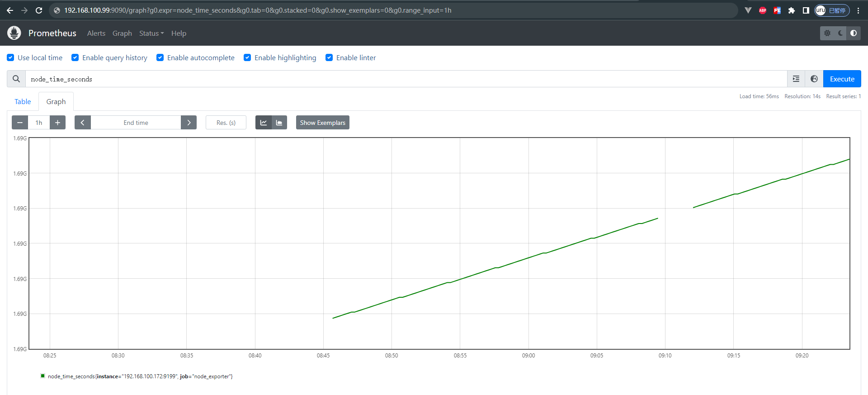Viewport: 868px width, 395px height.
Task: Open the ABP extension icon
Action: [x=763, y=10]
